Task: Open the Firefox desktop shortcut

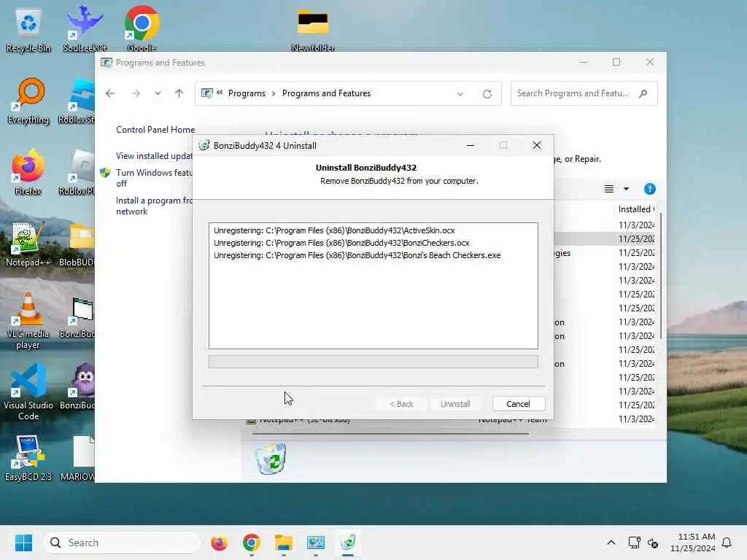Action: pyautogui.click(x=28, y=172)
